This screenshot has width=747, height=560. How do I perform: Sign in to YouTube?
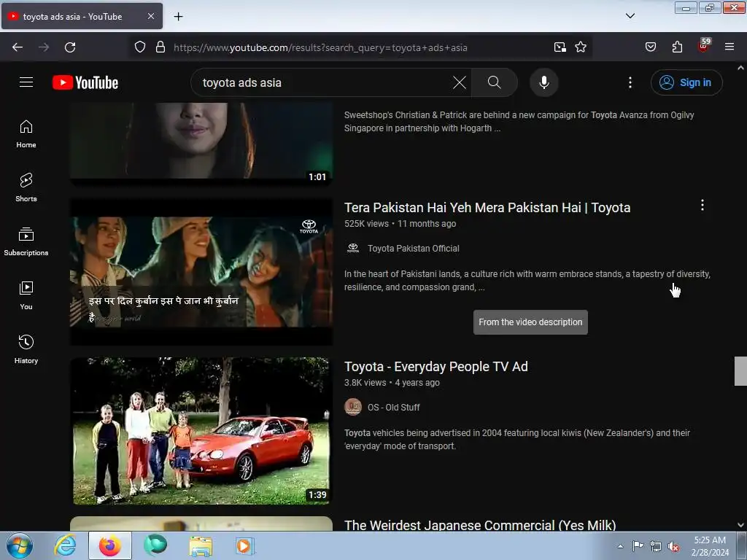[x=686, y=82]
